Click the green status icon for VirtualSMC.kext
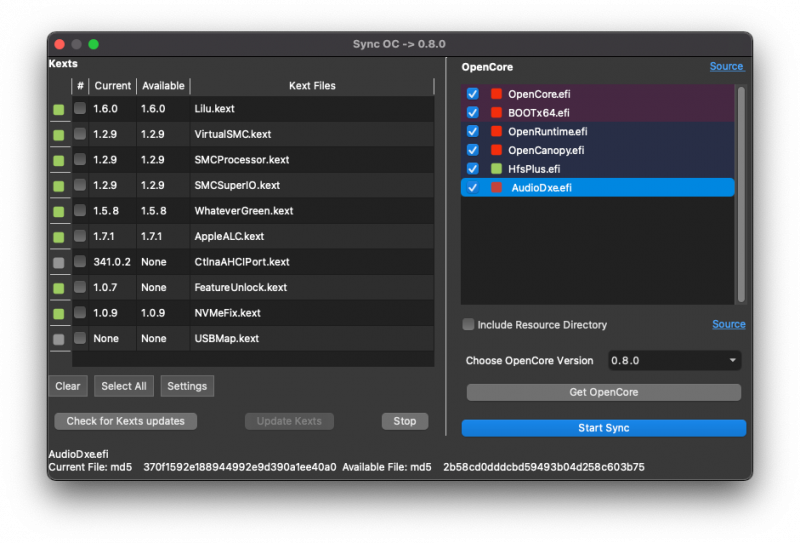Viewport: 800px width, 543px height. click(x=59, y=135)
